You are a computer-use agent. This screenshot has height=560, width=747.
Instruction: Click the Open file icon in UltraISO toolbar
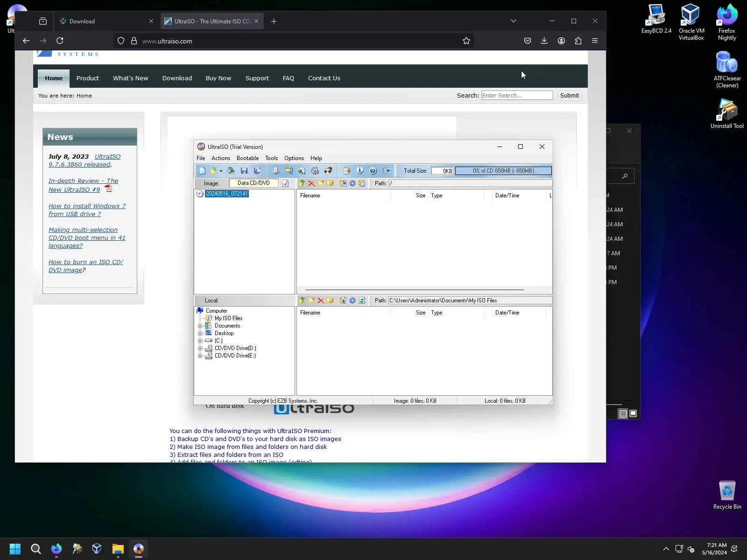pos(213,171)
